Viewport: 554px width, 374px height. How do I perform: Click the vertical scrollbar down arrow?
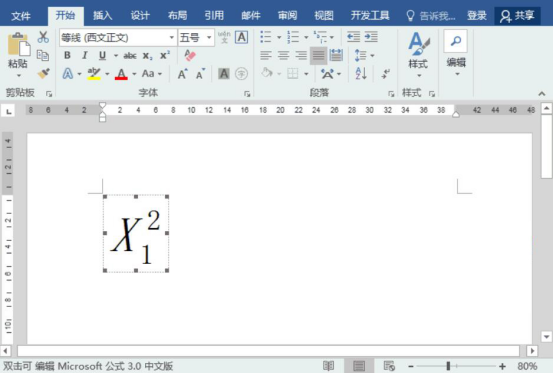pyautogui.click(x=546, y=337)
